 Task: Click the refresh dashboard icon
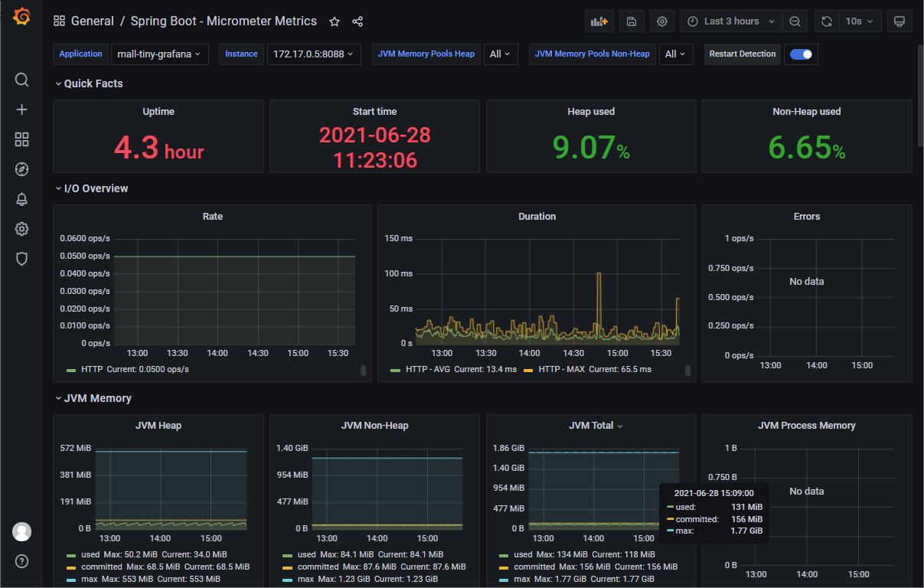tap(827, 21)
